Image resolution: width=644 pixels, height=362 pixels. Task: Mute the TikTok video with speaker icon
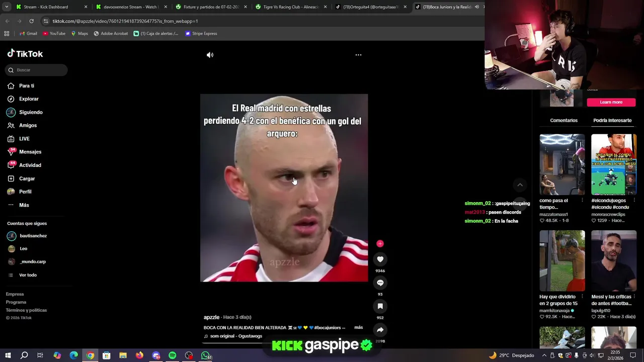pos(210,55)
